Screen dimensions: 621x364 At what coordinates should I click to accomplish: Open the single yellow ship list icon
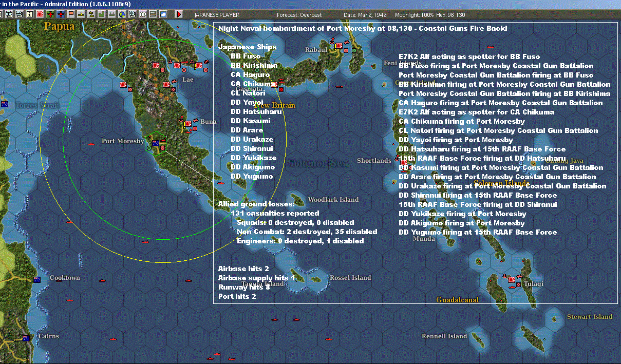(x=81, y=14)
